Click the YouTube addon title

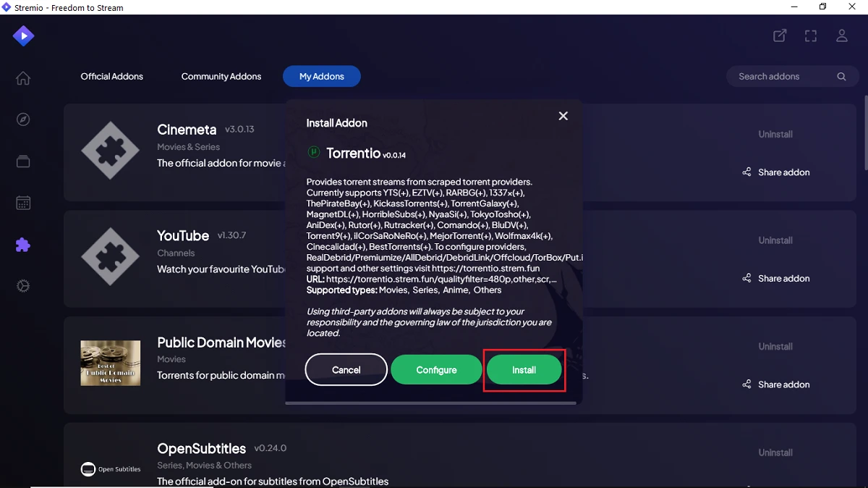click(x=183, y=235)
